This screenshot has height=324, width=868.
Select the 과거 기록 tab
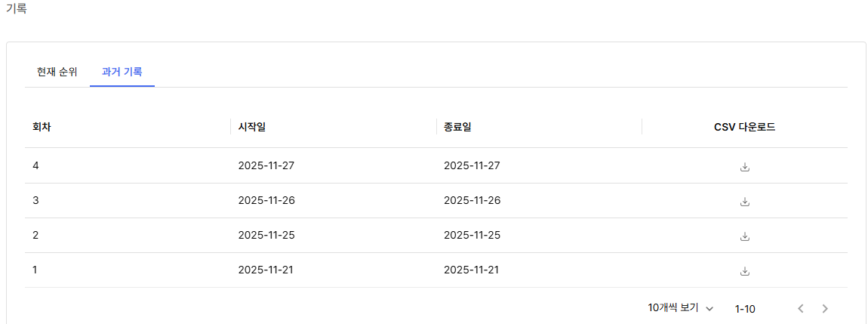pos(122,73)
